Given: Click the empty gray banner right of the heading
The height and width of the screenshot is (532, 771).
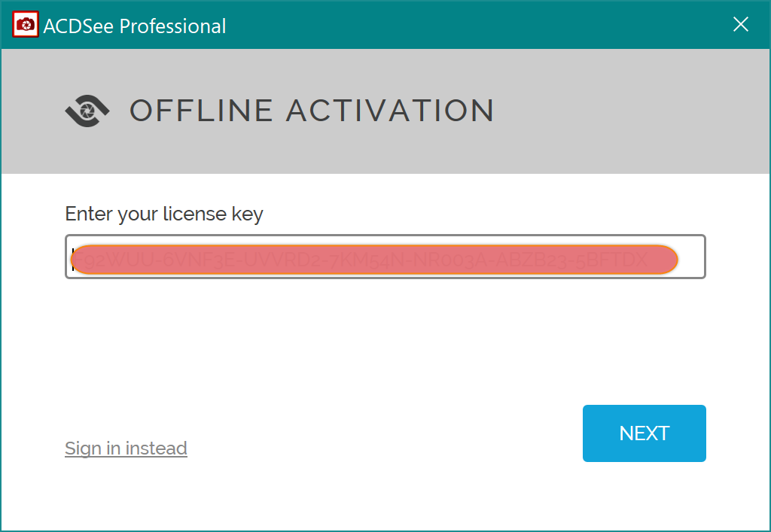Looking at the screenshot, I should [625, 111].
